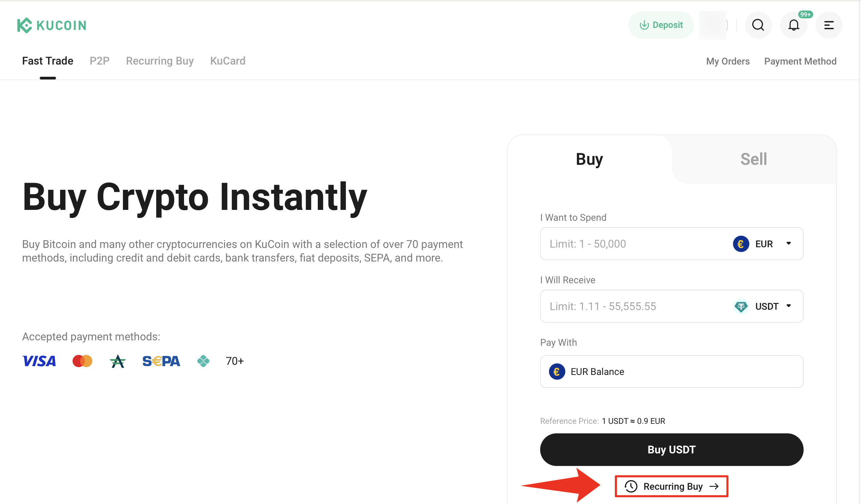Open the hamburger menu icon
This screenshot has width=861, height=504.
point(828,25)
